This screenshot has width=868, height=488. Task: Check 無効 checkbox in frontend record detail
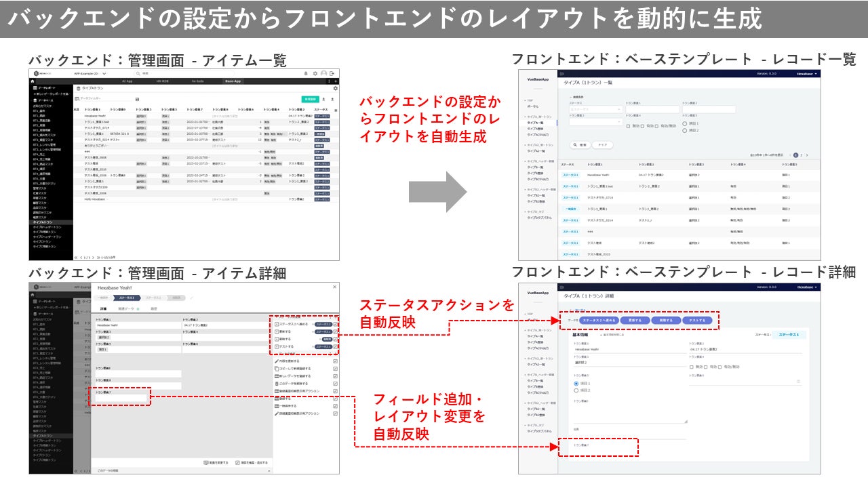point(692,367)
